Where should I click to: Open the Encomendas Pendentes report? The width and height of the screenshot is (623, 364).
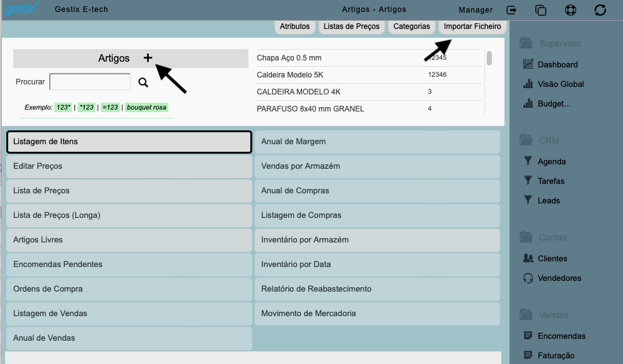point(129,264)
